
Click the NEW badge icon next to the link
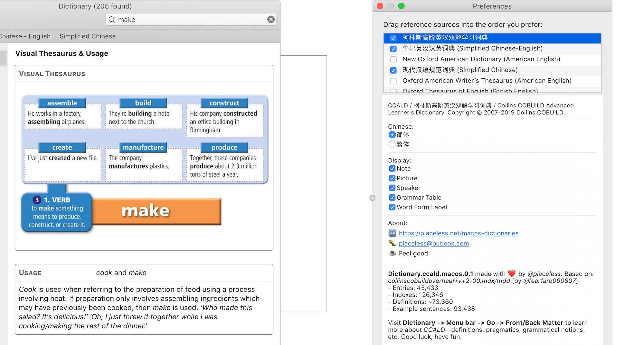point(392,233)
